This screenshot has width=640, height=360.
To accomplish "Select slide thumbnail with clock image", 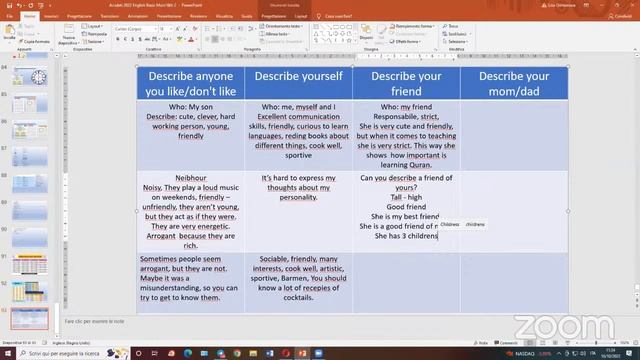I will pyautogui.click(x=29, y=77).
